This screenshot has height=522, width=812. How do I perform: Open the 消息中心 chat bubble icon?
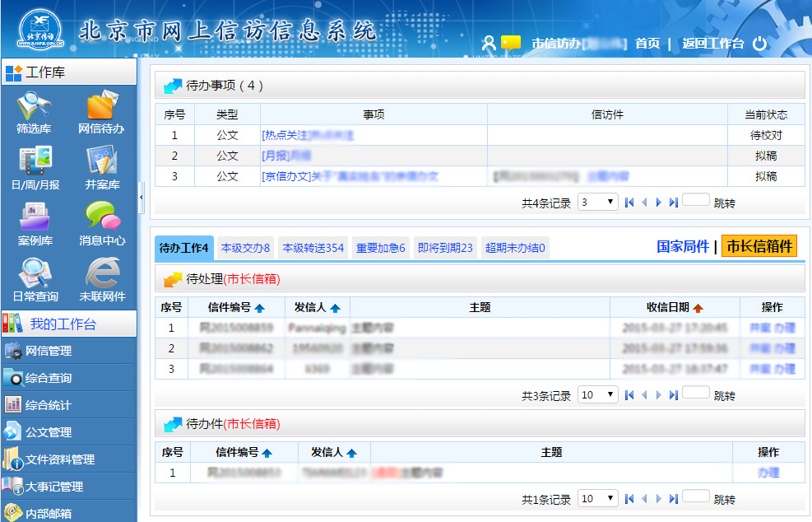coord(101,220)
